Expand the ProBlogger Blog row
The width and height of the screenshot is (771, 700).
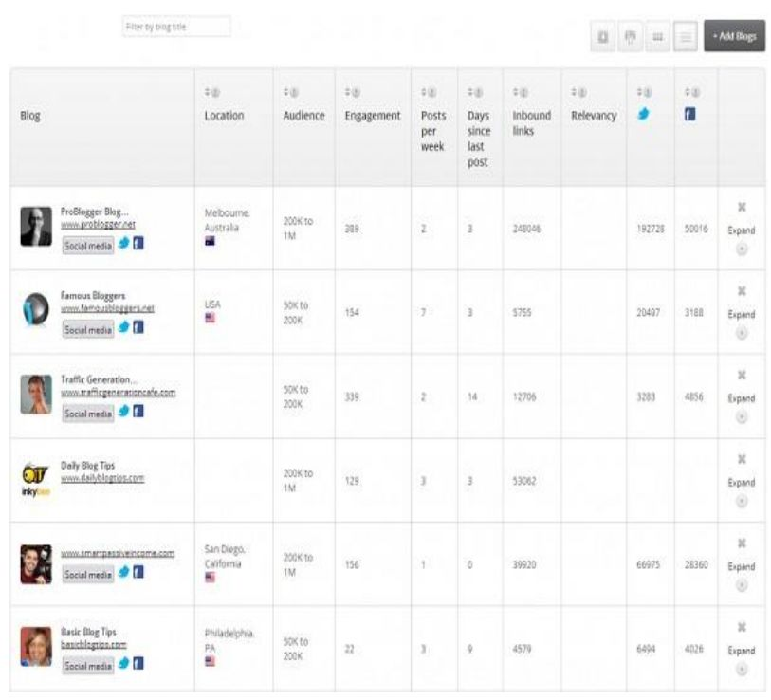click(742, 230)
